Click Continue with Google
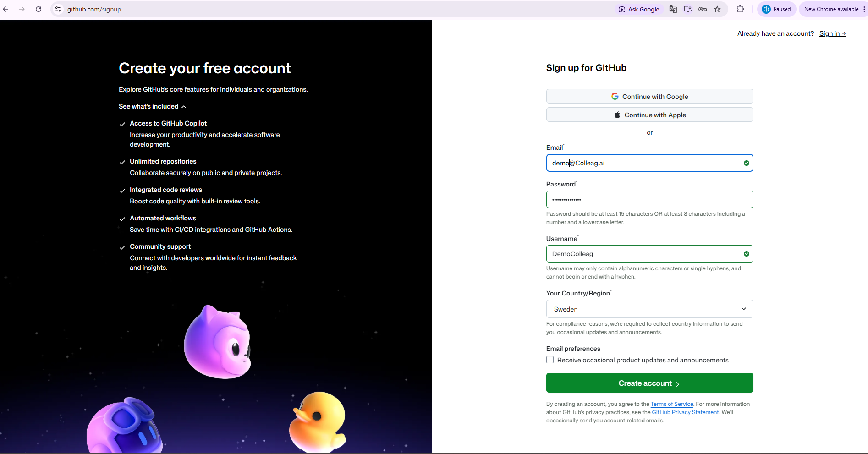This screenshot has width=868, height=454. (649, 96)
